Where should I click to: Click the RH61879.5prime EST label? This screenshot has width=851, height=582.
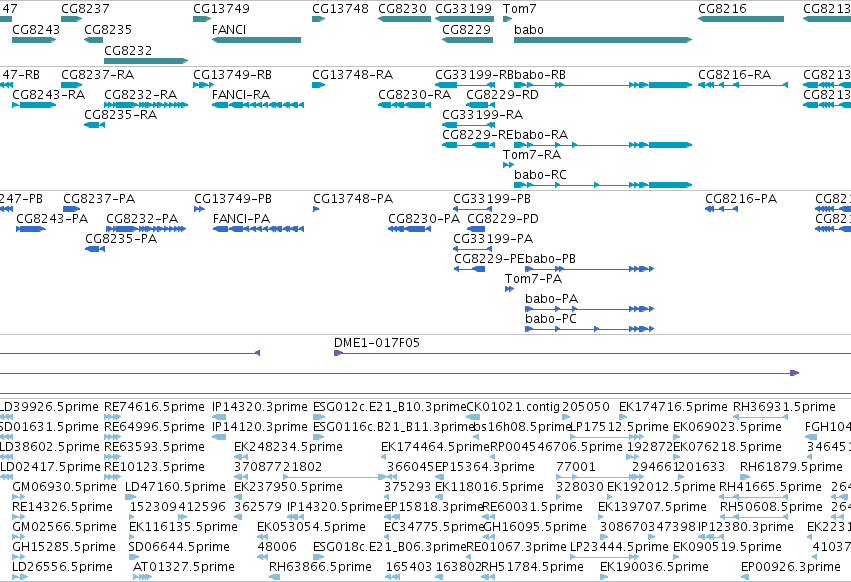click(791, 467)
